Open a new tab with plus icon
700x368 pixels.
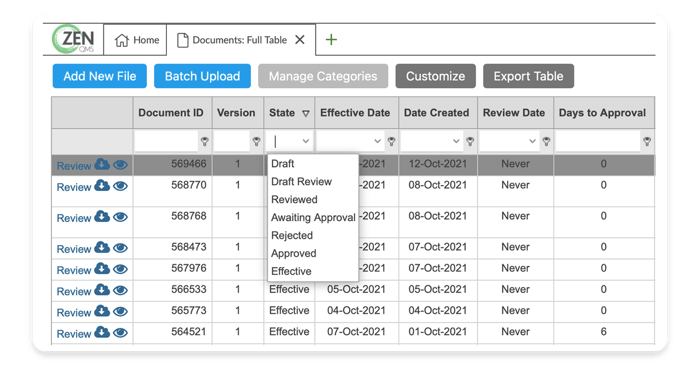coord(331,40)
